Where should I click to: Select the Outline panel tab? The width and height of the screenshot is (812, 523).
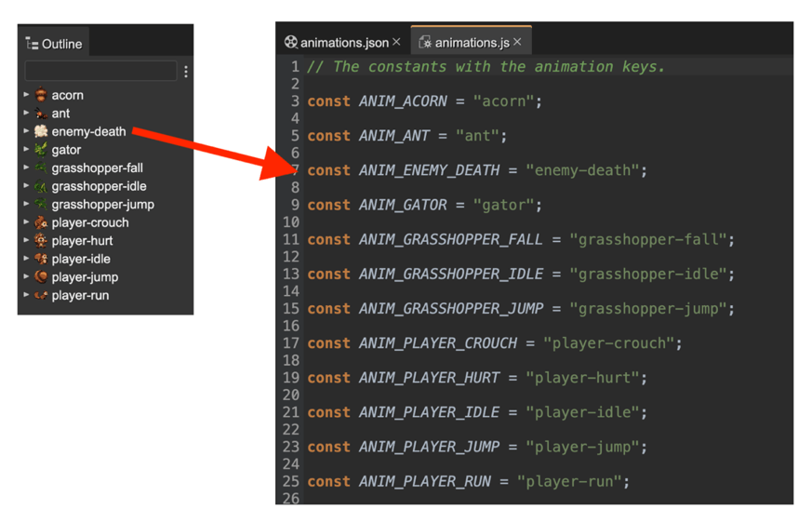point(54,43)
